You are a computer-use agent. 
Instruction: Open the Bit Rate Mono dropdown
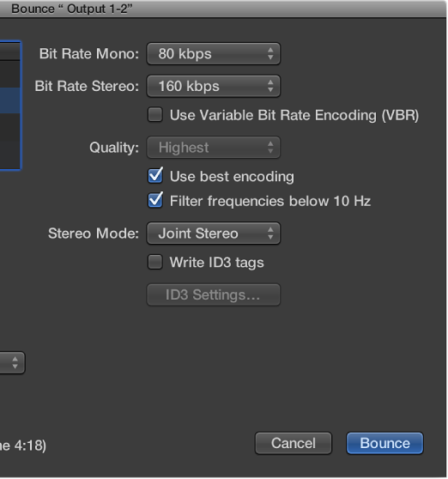coord(213,54)
